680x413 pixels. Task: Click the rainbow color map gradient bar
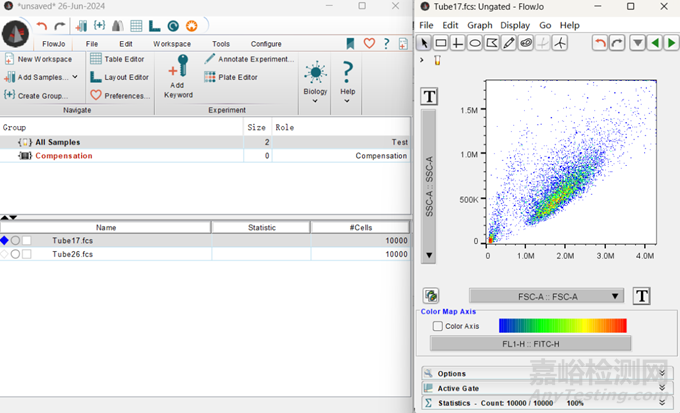[x=562, y=326]
